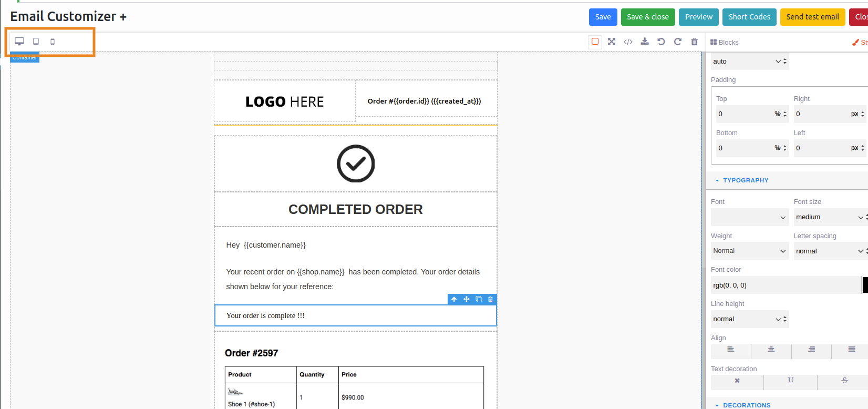Open the Style manager tab with brush icon
Viewport: 868px width, 409px height.
(860, 42)
